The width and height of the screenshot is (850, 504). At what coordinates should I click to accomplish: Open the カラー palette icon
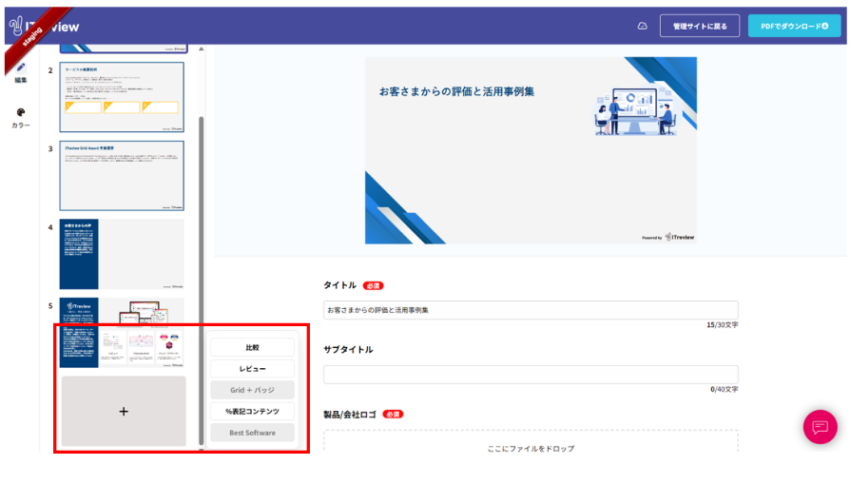[21, 114]
